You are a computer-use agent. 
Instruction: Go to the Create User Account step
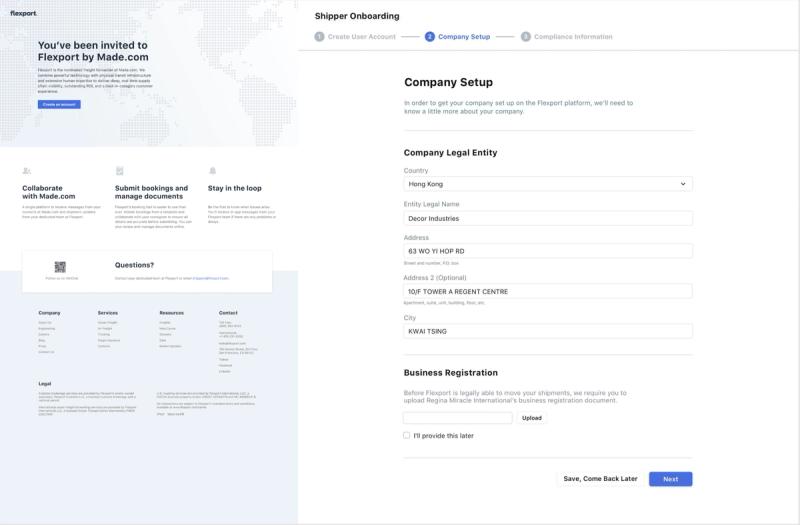[355, 37]
